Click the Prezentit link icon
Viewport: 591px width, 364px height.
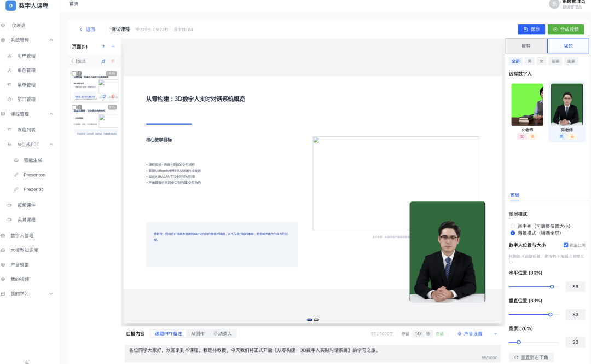[x=16, y=189]
